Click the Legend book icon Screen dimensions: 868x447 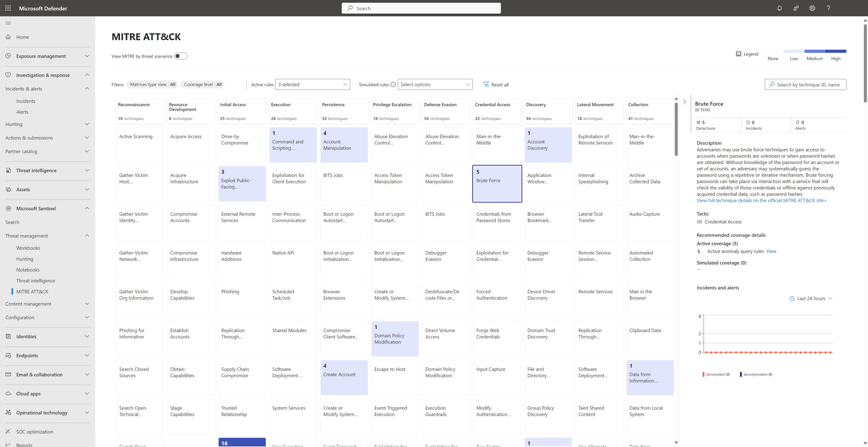pyautogui.click(x=738, y=54)
